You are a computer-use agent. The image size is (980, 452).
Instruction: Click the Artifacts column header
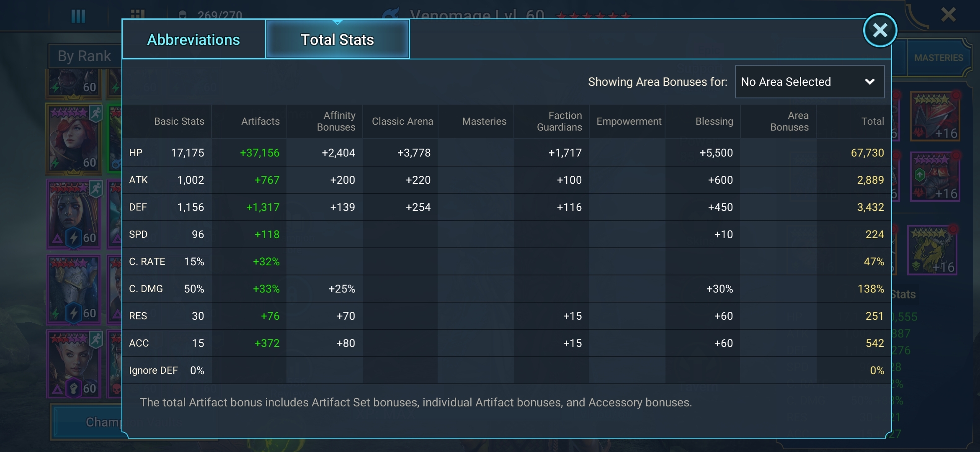[260, 121]
